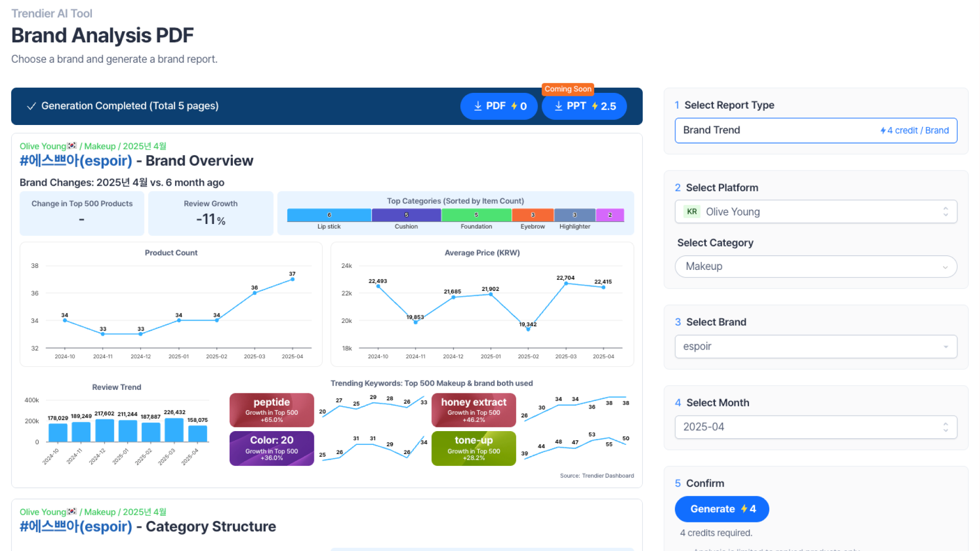Click the 'Select Report Type' step label
The height and width of the screenshot is (551, 980).
pos(729,105)
